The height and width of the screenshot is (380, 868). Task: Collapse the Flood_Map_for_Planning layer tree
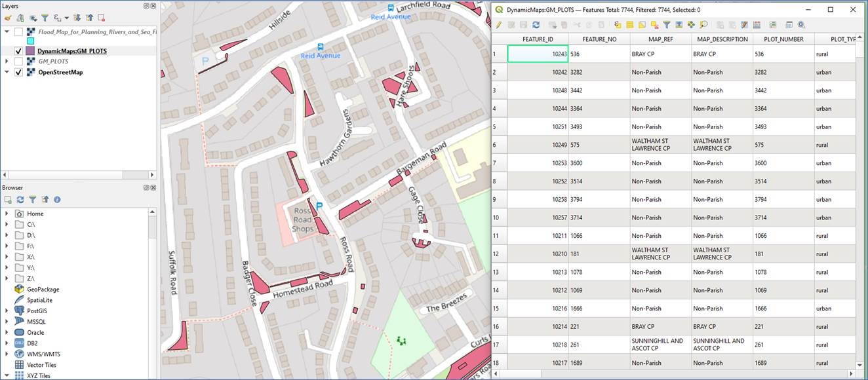click(x=7, y=31)
